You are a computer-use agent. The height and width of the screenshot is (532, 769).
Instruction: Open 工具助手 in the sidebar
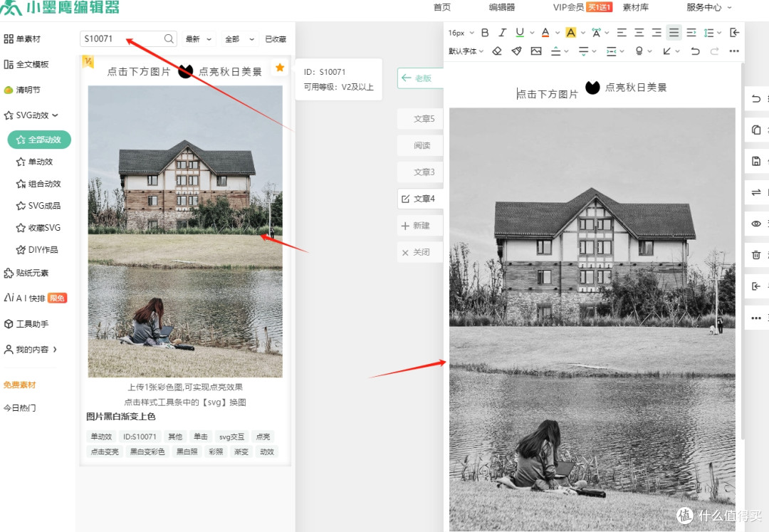[26, 324]
